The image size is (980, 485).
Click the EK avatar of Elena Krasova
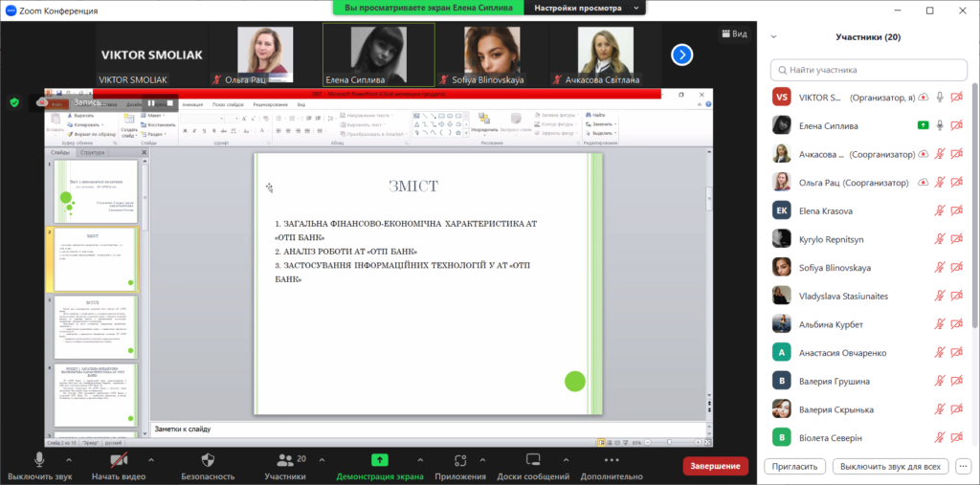[x=782, y=211]
